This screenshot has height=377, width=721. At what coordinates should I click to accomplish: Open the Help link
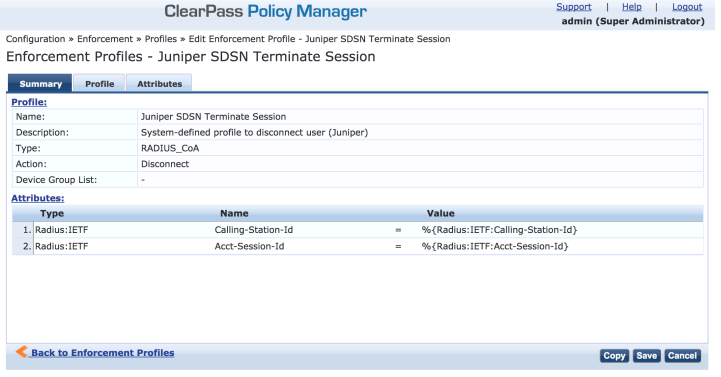(631, 7)
